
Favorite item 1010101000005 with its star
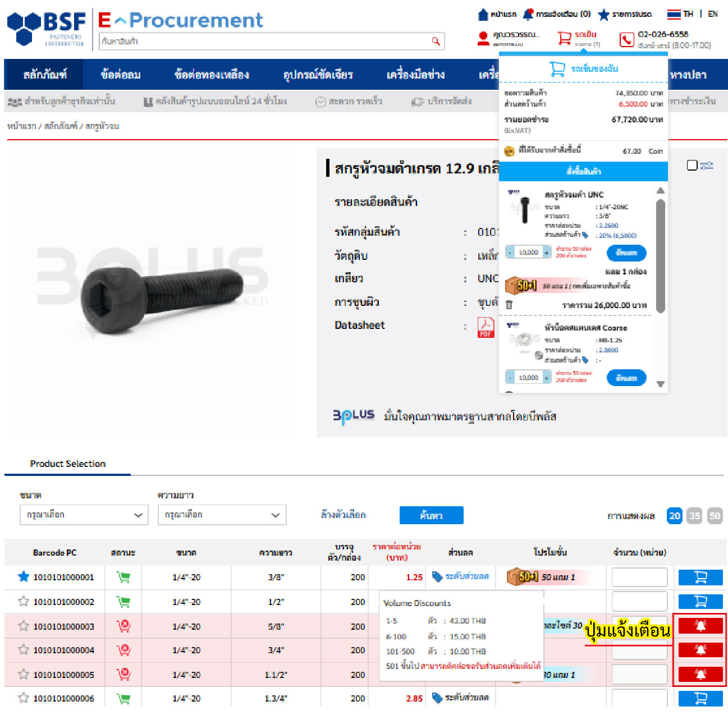coord(24,673)
